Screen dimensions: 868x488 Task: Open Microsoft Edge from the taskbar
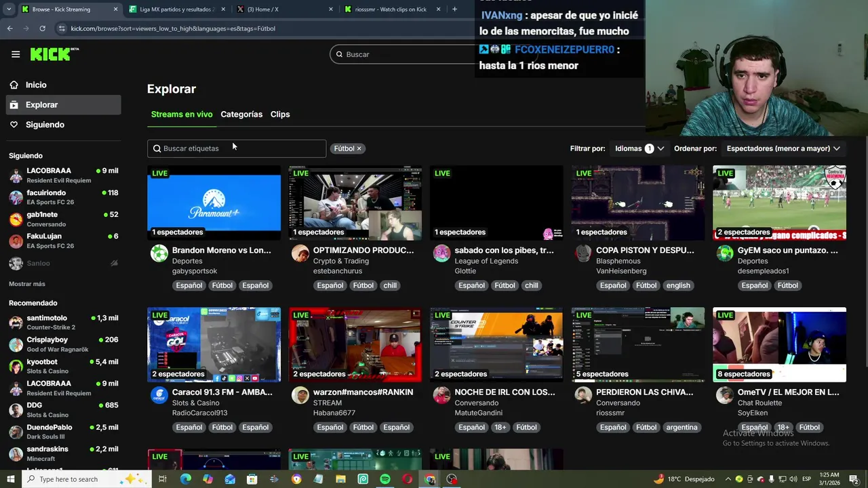pos(186,479)
